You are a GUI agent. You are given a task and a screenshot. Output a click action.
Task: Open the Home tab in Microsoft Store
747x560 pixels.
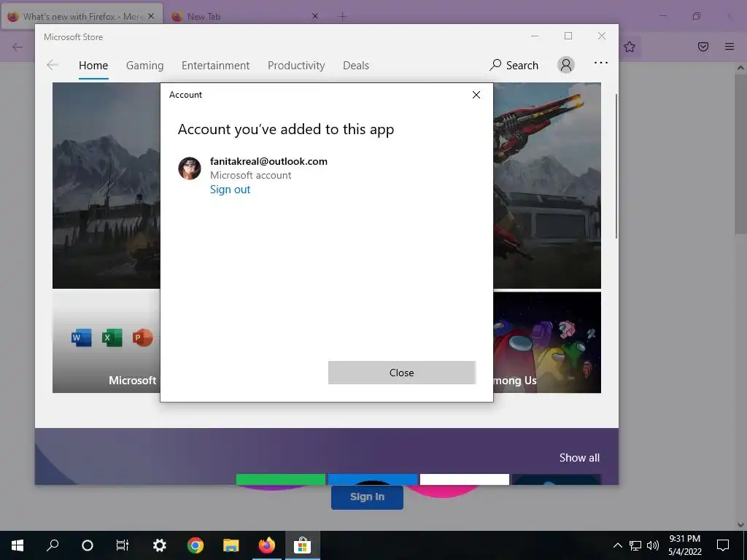click(x=93, y=65)
